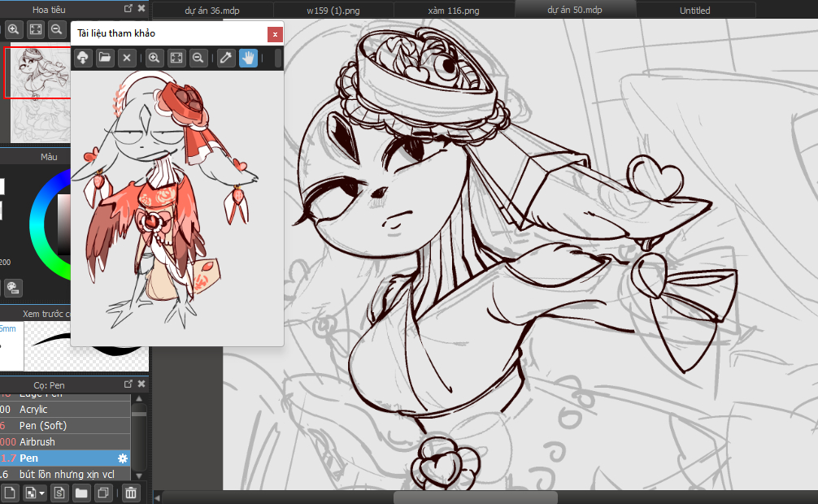Fit the reference image to window

point(176,58)
